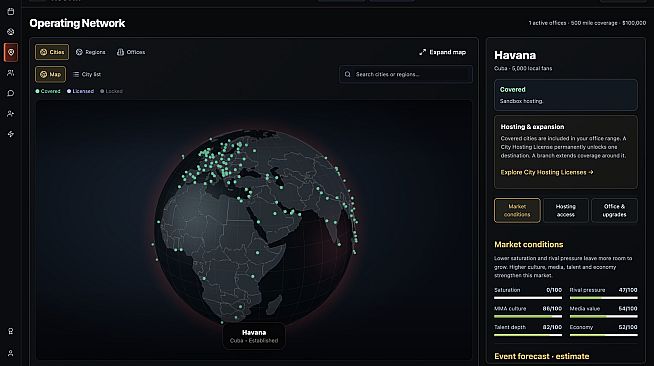Open the profile icon at sidebar bottom

coord(10,353)
